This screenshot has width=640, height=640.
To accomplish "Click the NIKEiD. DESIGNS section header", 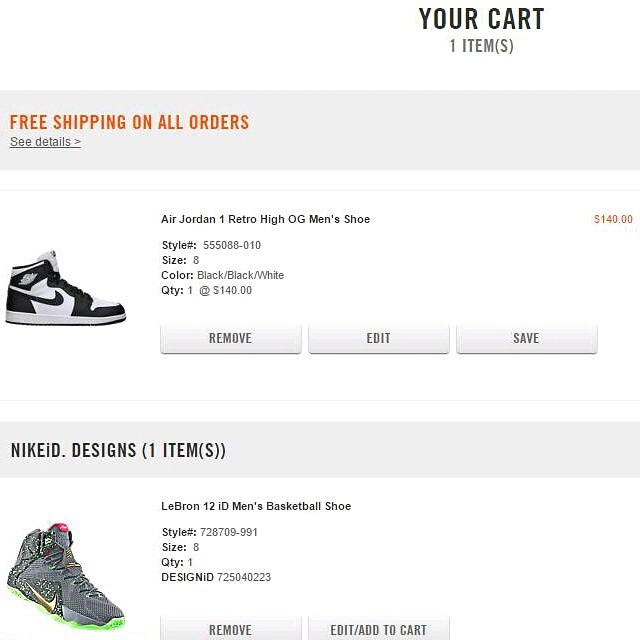I will coord(118,451).
